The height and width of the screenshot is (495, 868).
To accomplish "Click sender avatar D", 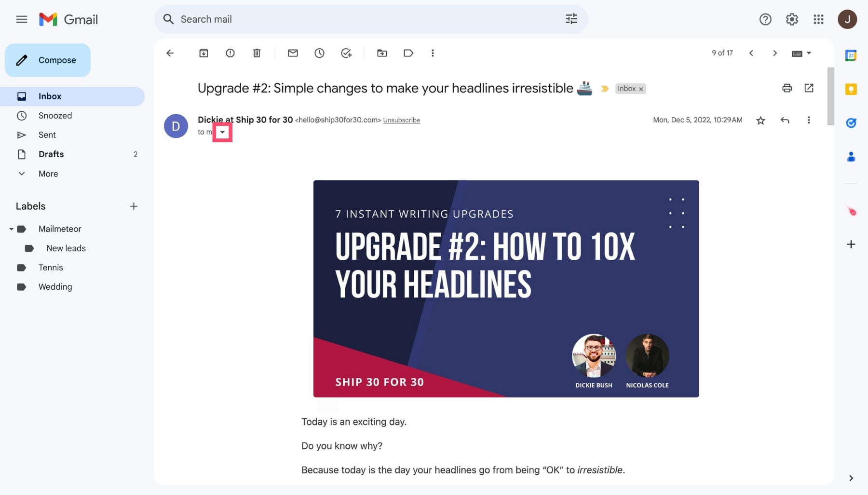I will (176, 126).
